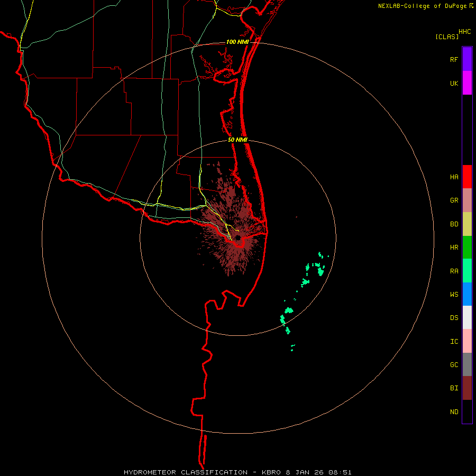Click the "HA" legend label

[x=454, y=177]
